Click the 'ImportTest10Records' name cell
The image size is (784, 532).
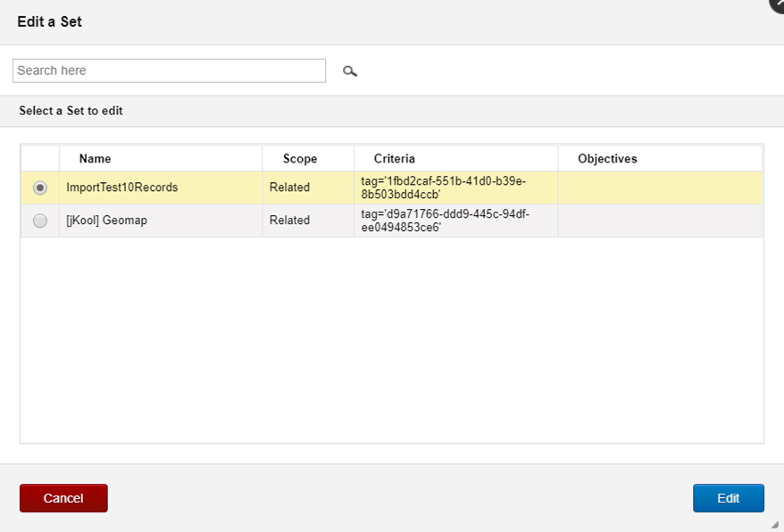[161, 187]
